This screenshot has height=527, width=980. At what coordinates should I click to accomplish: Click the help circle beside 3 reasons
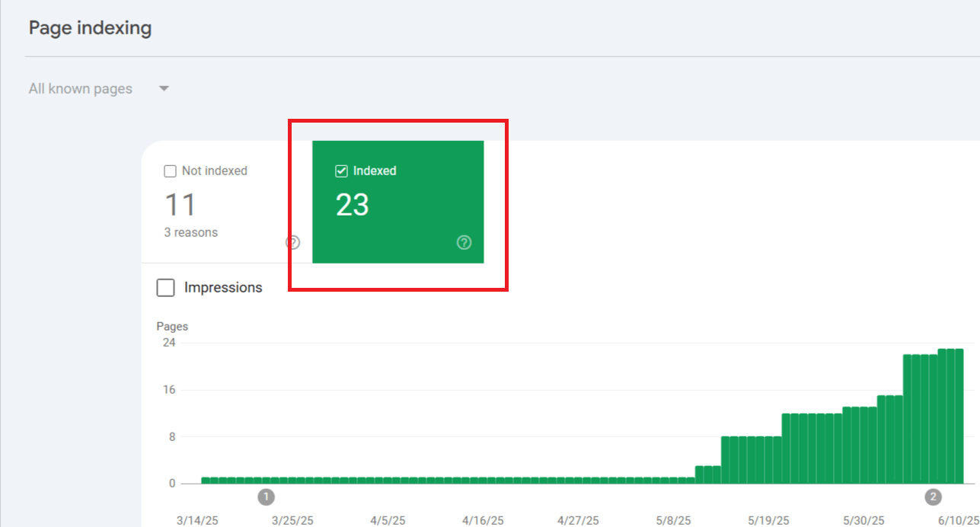pyautogui.click(x=292, y=241)
